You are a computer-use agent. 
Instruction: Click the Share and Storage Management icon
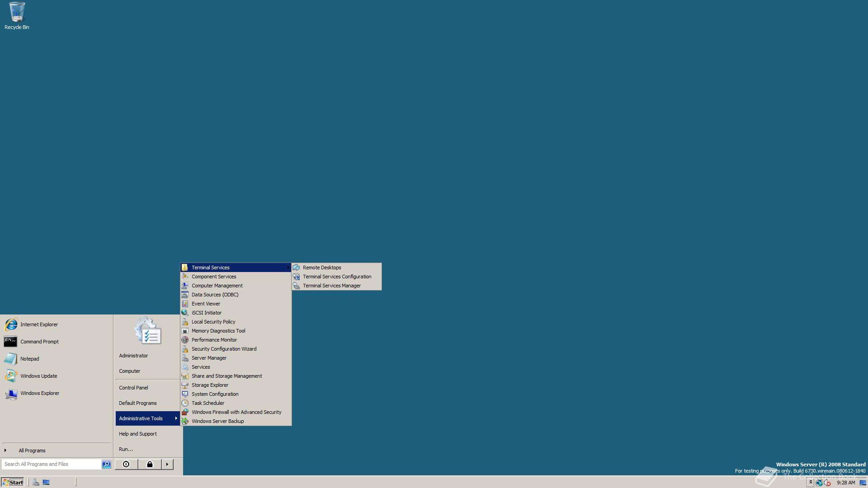(185, 376)
